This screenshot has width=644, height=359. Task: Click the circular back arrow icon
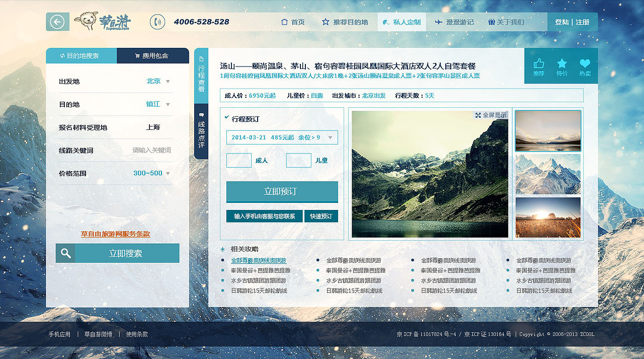coord(57,22)
